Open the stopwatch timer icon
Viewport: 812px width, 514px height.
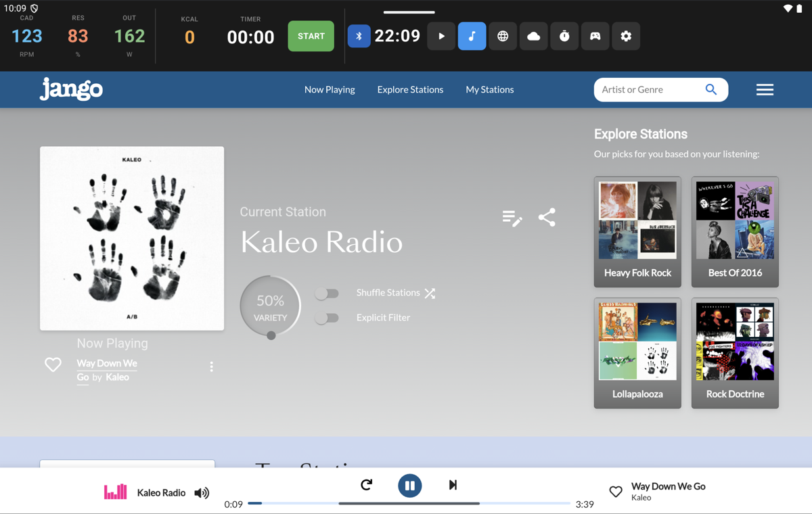[x=564, y=36]
